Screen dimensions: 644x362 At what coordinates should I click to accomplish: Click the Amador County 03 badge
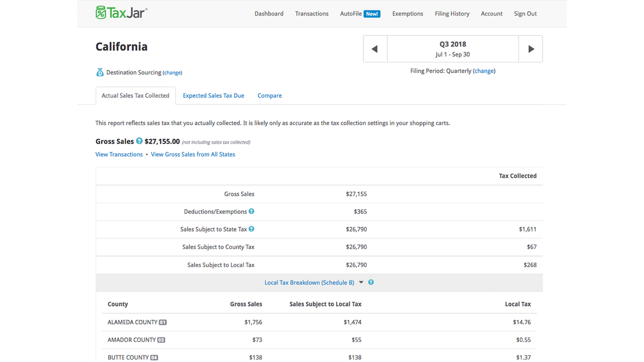coord(161,340)
